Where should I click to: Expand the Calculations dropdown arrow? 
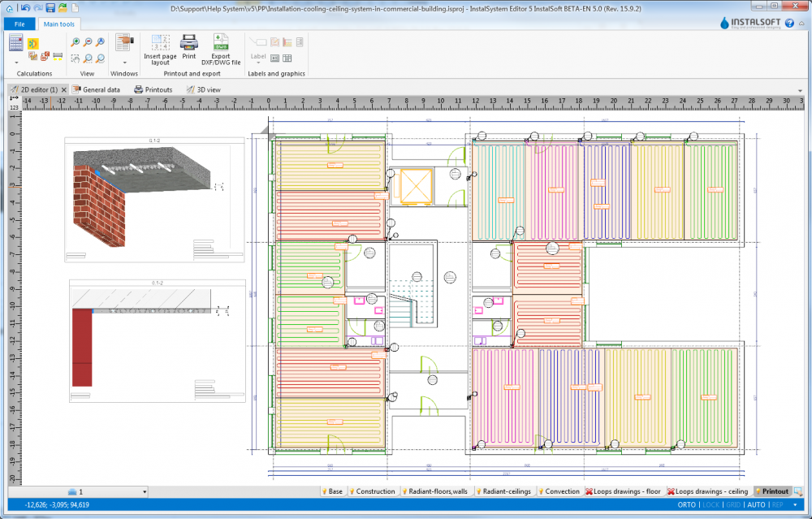[x=16, y=62]
